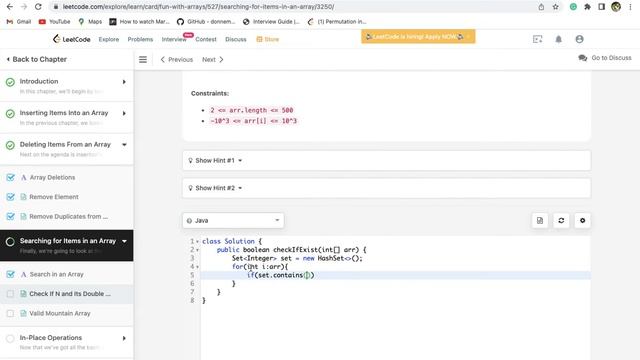The height and width of the screenshot is (360, 640).
Task: Toggle Valid Mountain Array checkbox
Action: pos(10,313)
